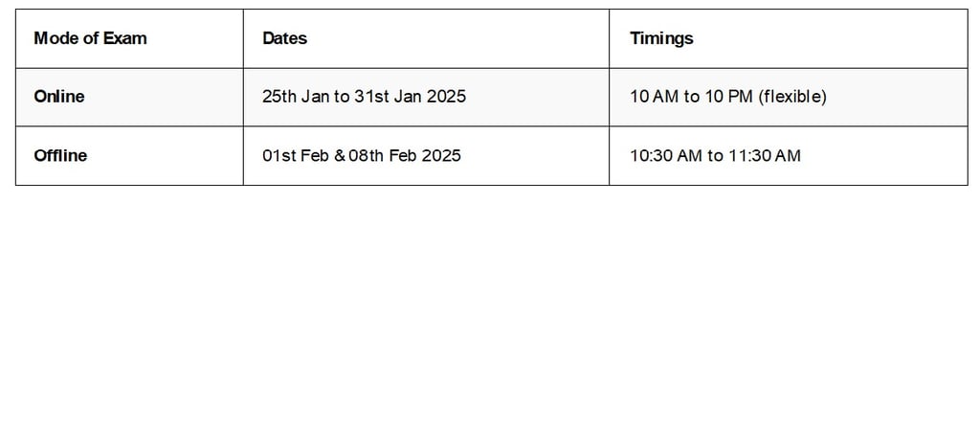Screen dimensions: 980x429
Task: Click the word 'Exam' in the header
Action: pos(125,38)
